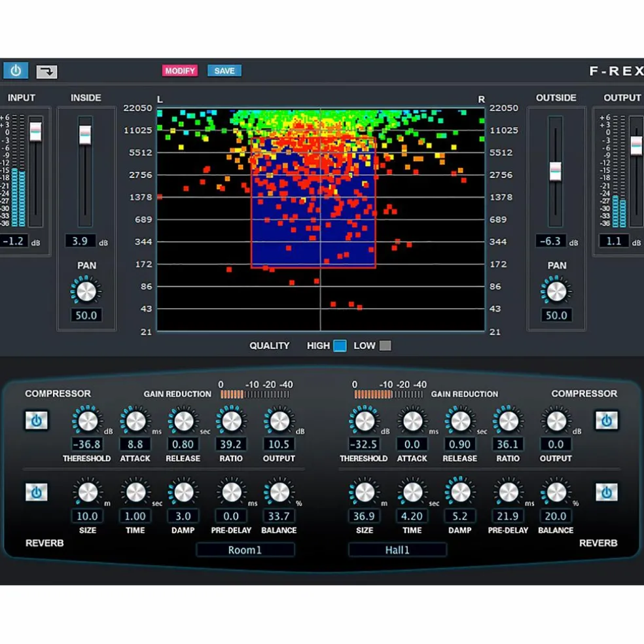This screenshot has height=644, width=644.
Task: Click the OUTSIDE PAN value field
Action: pyautogui.click(x=556, y=315)
